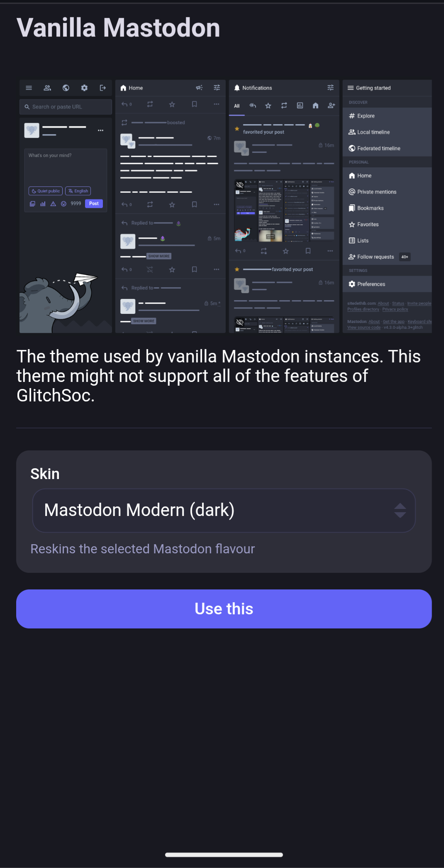Click the sliders settings icon in Notifications header
Viewport: 444px width, 868px height.
coord(330,88)
